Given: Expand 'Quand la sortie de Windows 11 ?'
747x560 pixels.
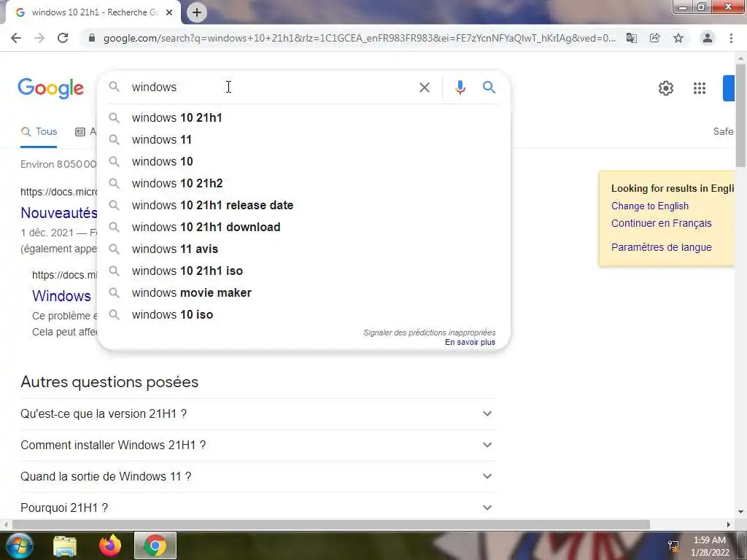Looking at the screenshot, I should (258, 477).
